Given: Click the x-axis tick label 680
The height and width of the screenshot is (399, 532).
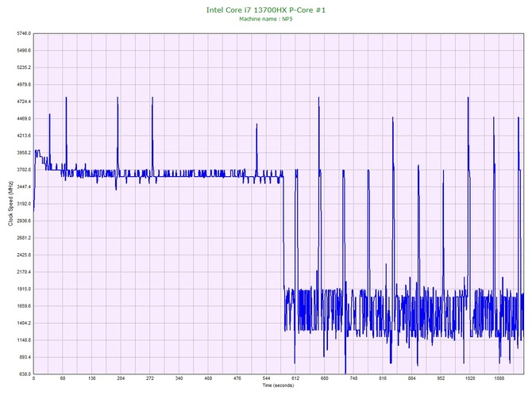Looking at the screenshot, I should (x=324, y=378).
